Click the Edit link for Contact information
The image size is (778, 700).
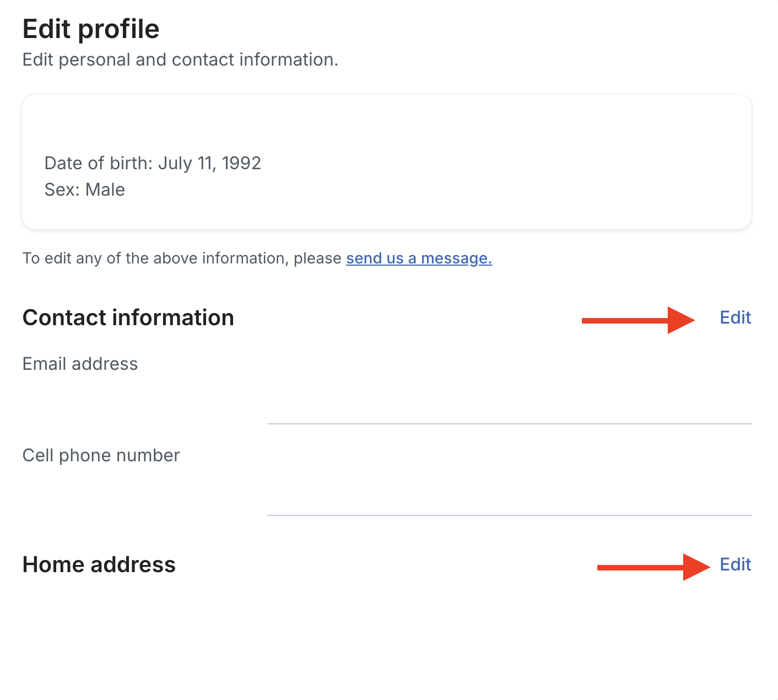click(x=735, y=317)
